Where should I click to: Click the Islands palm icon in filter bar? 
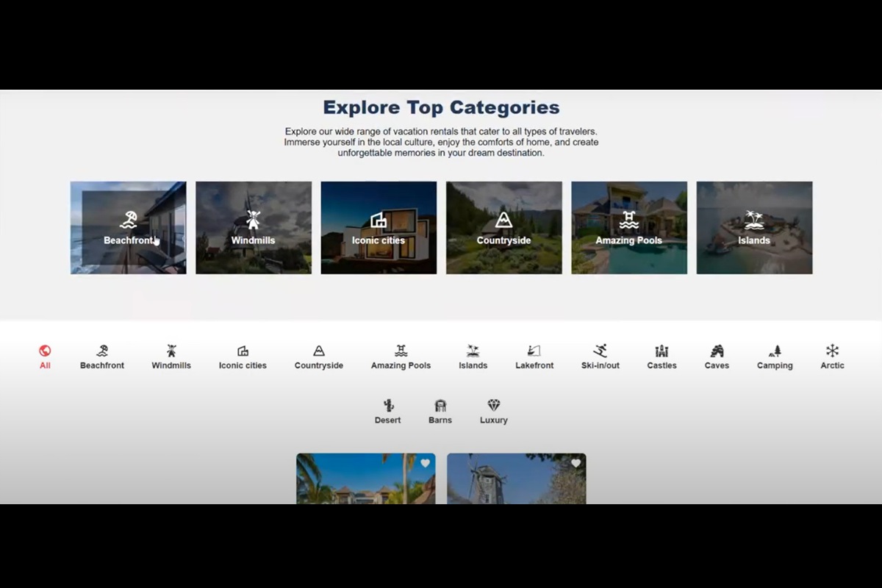point(473,351)
